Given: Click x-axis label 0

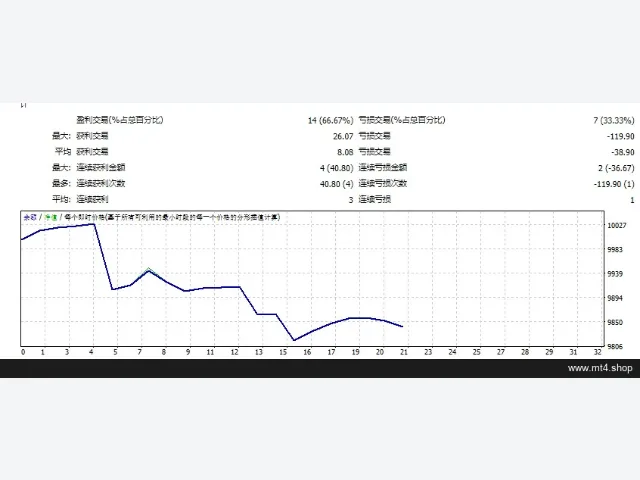Looking at the screenshot, I should pos(23,352).
